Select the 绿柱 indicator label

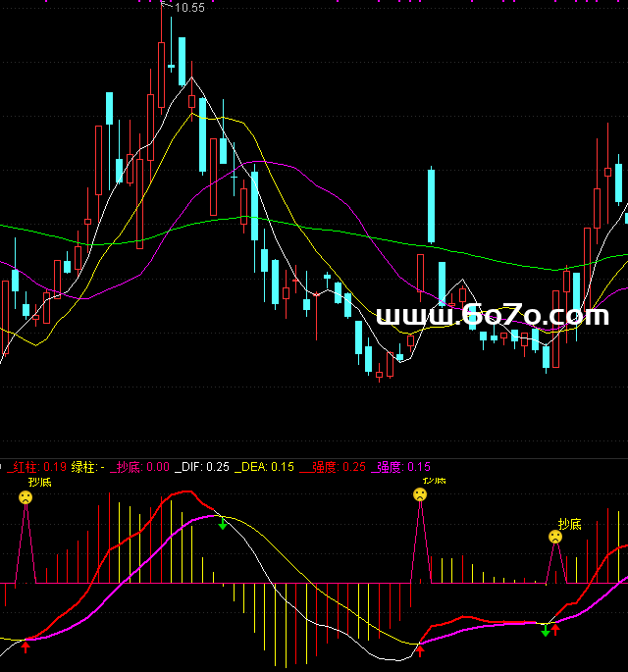[x=88, y=468]
